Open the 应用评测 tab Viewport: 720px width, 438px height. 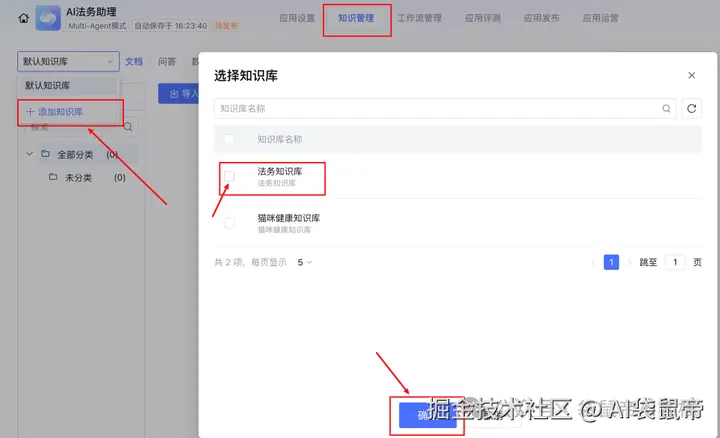[483, 18]
